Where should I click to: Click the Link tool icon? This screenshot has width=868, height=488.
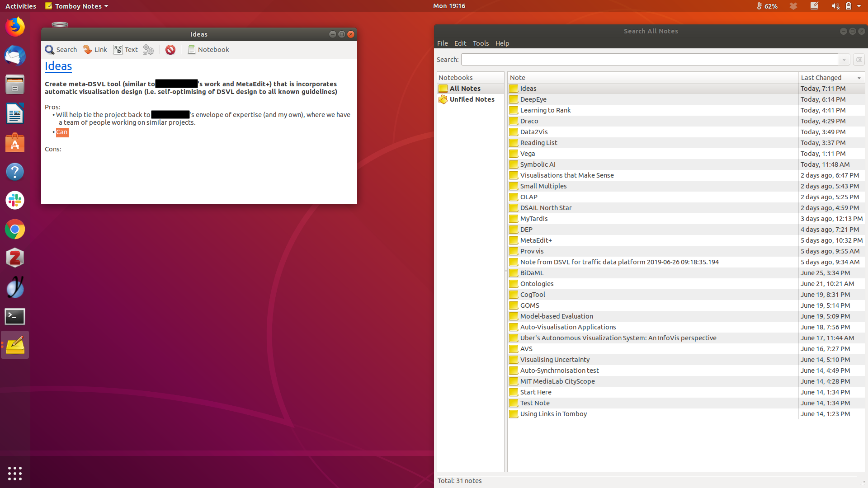click(88, 50)
